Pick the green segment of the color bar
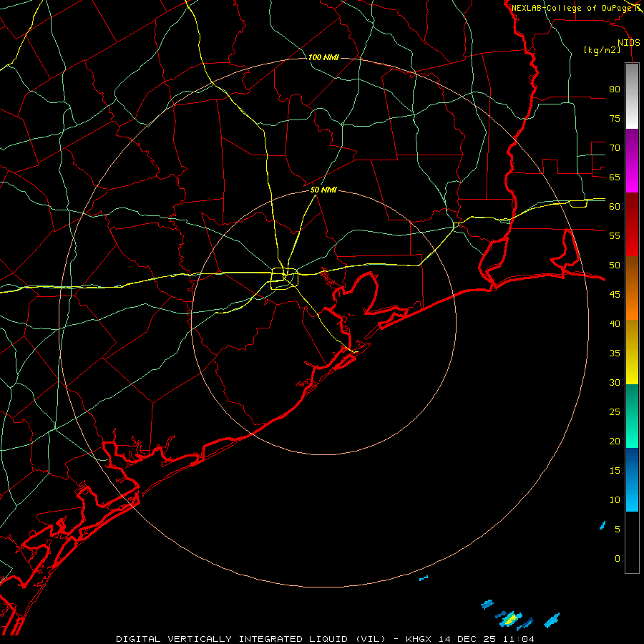 [x=632, y=416]
